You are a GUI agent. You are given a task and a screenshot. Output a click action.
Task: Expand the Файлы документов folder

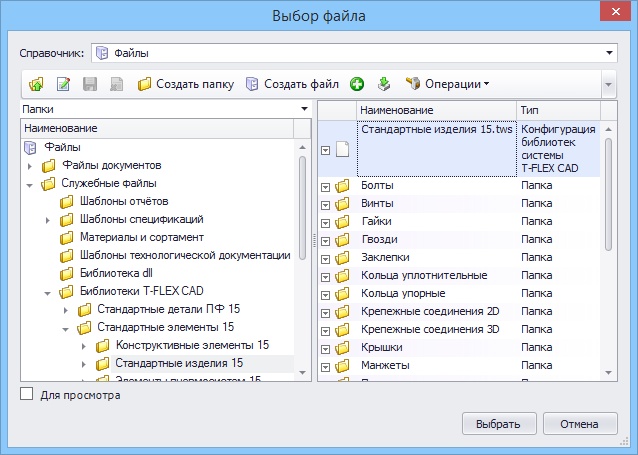(30, 166)
